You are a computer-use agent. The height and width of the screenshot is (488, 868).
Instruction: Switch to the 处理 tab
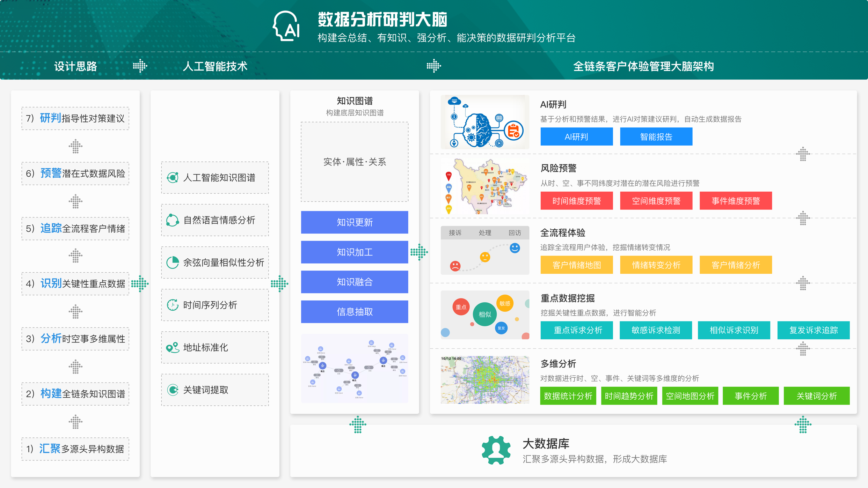(485, 233)
